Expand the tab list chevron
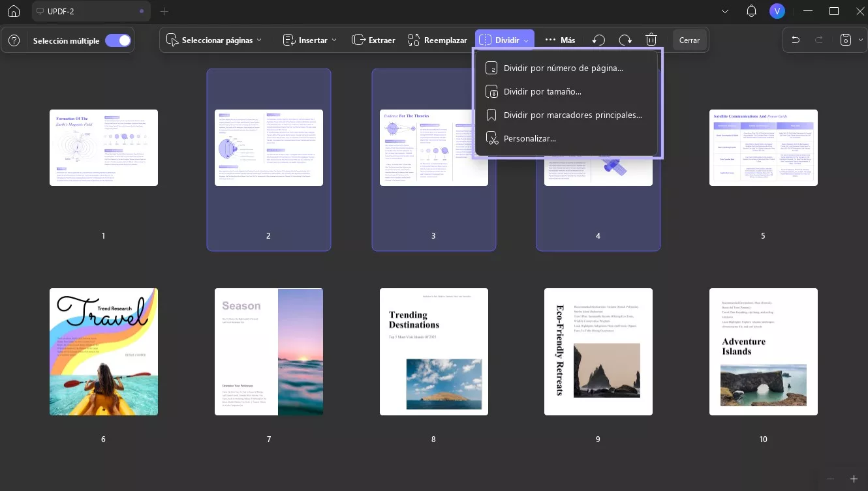This screenshot has width=868, height=491. (725, 11)
